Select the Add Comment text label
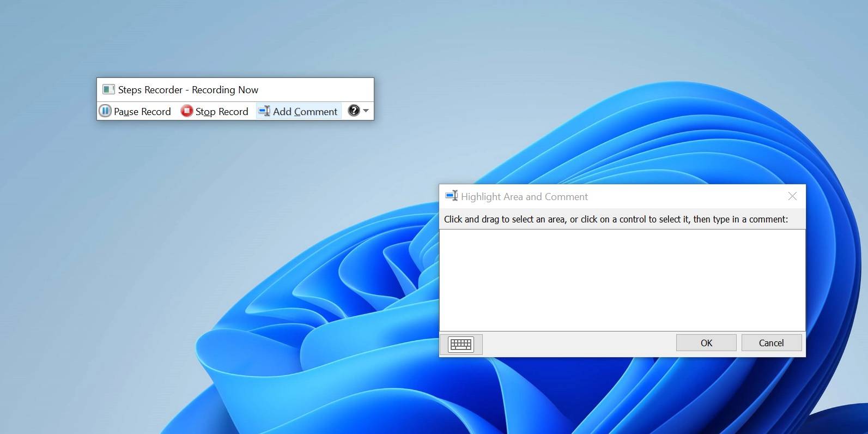The width and height of the screenshot is (868, 434). click(x=305, y=112)
